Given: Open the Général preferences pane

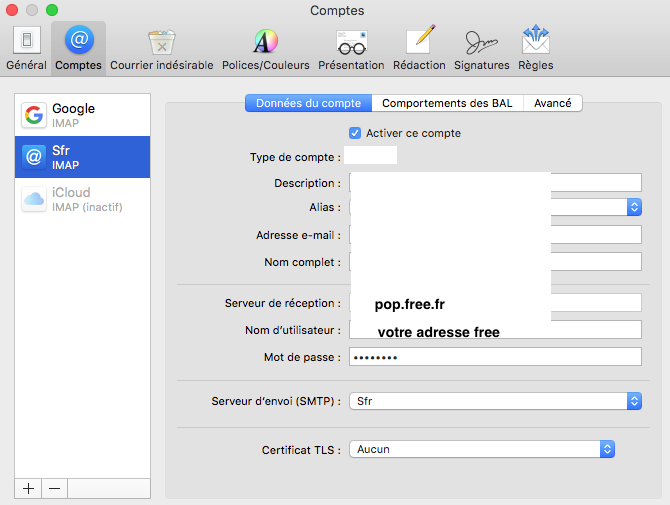Looking at the screenshot, I should (26, 49).
